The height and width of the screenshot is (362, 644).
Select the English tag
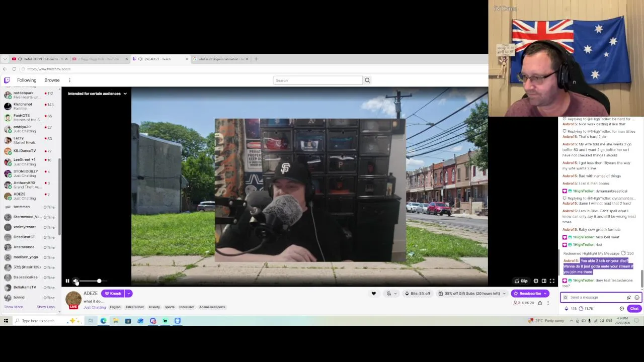point(115,307)
